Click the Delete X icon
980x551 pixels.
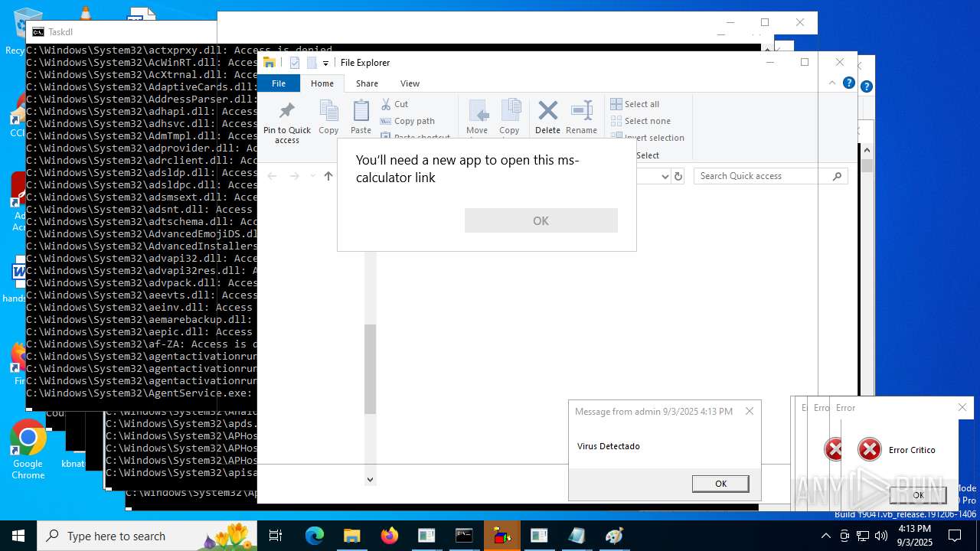coord(547,111)
